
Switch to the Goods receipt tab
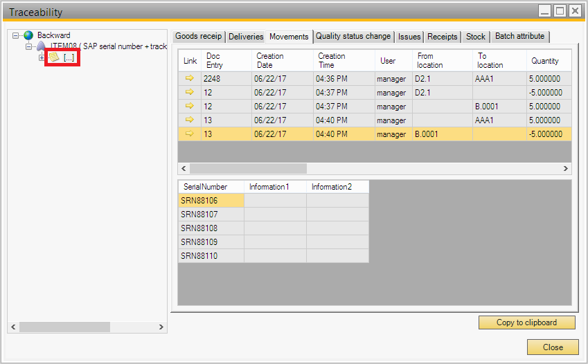pyautogui.click(x=197, y=36)
